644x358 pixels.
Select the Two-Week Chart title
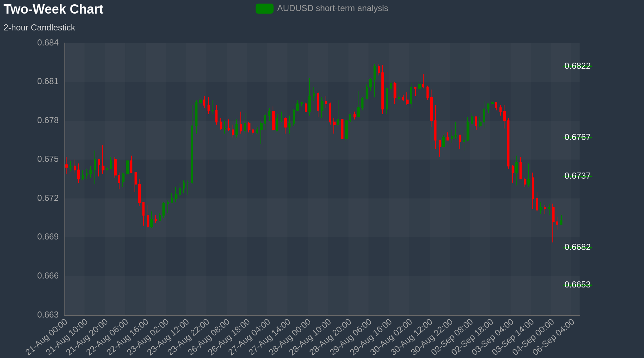coord(53,9)
